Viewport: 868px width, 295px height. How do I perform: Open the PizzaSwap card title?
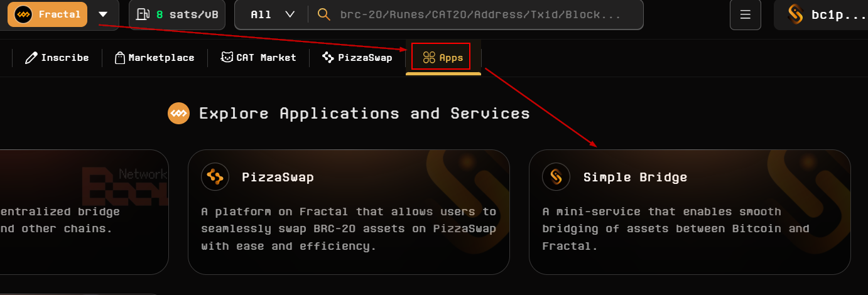tap(278, 178)
